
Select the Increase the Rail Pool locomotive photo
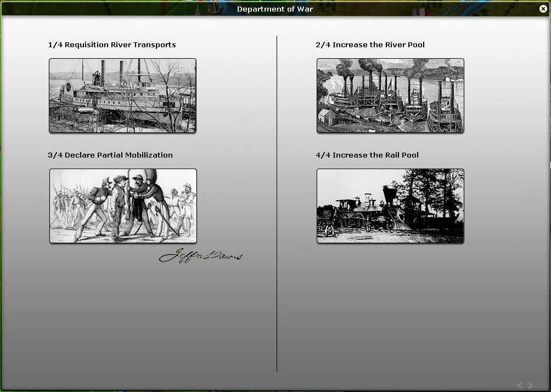pos(390,206)
